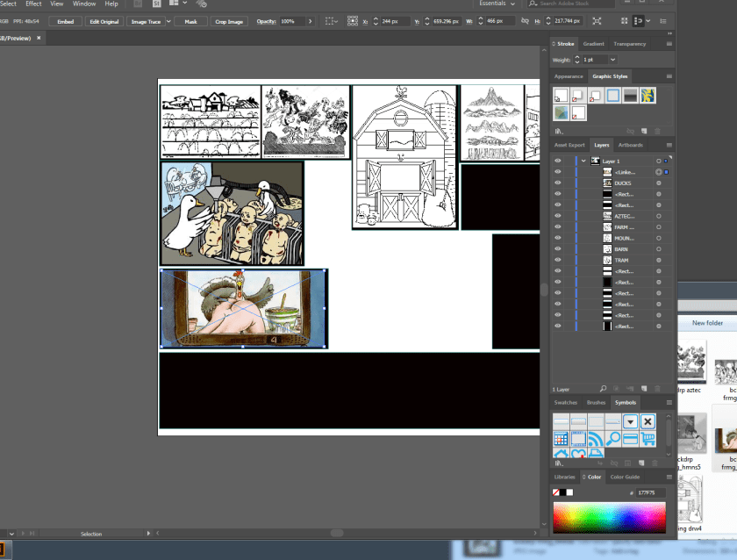
Task: Open the Layers panel menu icon
Action: tap(669, 145)
